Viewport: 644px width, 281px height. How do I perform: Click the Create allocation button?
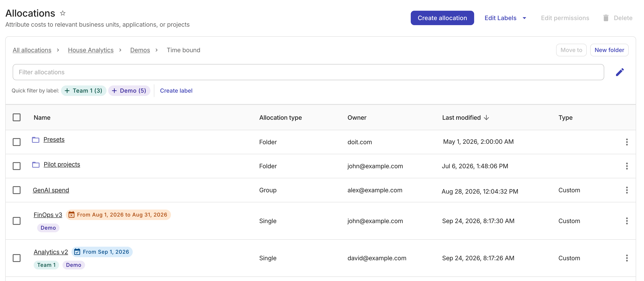click(x=442, y=18)
